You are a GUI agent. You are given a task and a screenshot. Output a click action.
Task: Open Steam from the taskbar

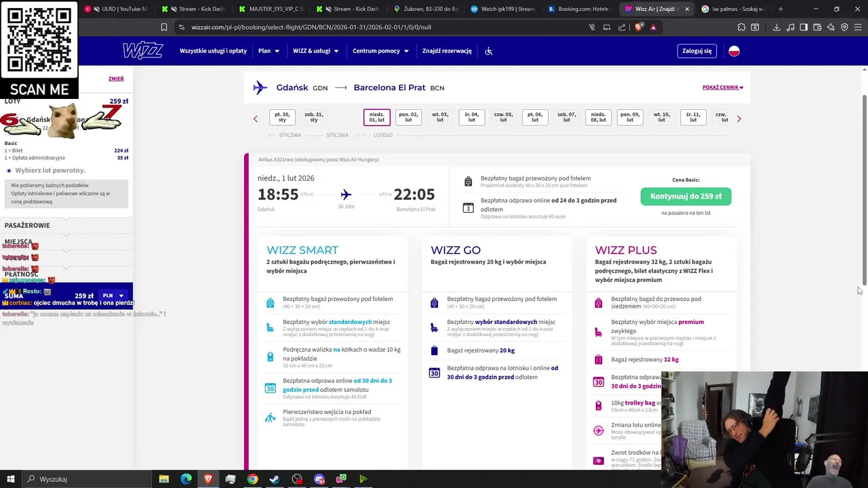(275, 479)
